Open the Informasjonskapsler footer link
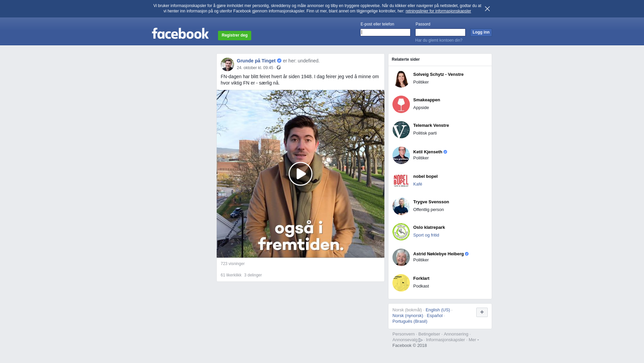The image size is (644, 363). click(445, 340)
